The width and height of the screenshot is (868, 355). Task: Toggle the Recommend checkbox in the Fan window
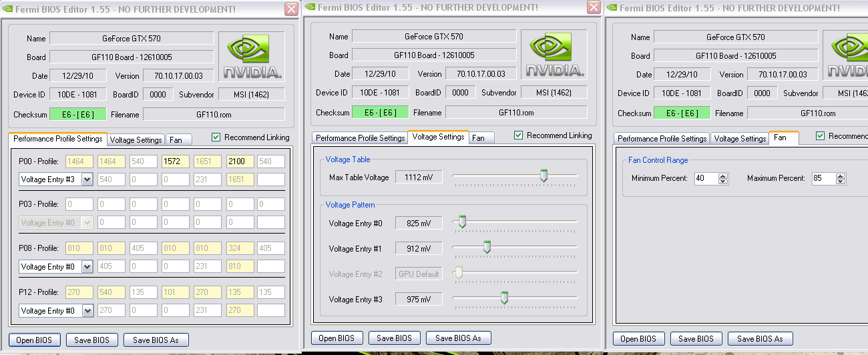pyautogui.click(x=821, y=136)
